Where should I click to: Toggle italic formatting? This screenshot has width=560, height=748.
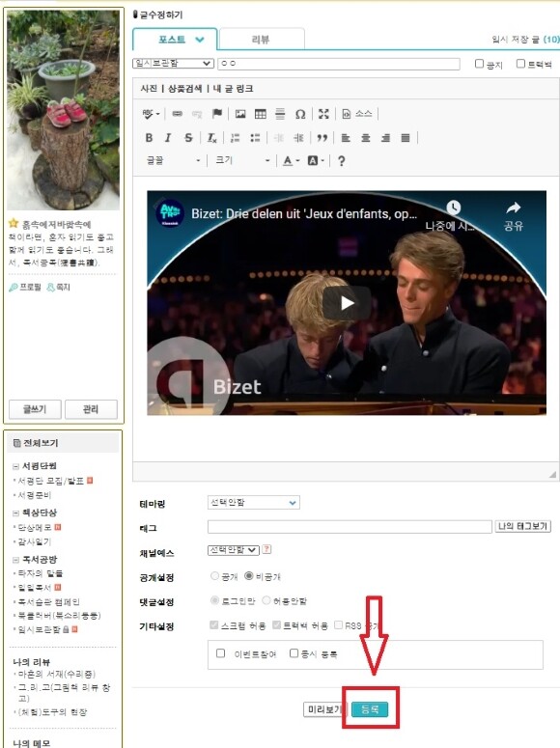pyautogui.click(x=168, y=137)
